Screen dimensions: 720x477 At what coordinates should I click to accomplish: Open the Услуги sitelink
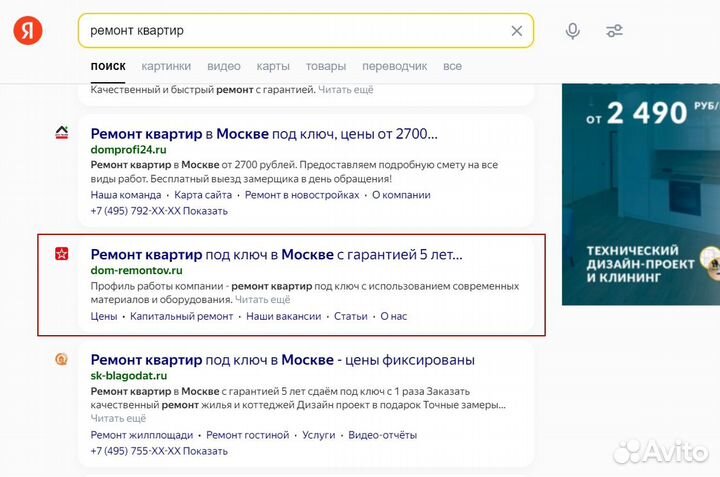[318, 435]
